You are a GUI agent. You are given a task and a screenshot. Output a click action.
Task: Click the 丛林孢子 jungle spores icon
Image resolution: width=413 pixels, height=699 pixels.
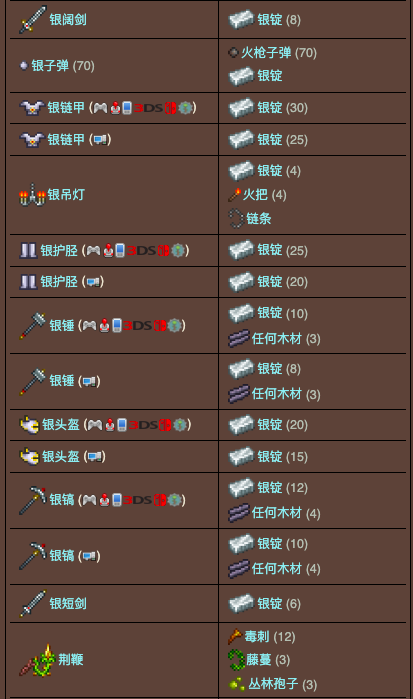(237, 683)
